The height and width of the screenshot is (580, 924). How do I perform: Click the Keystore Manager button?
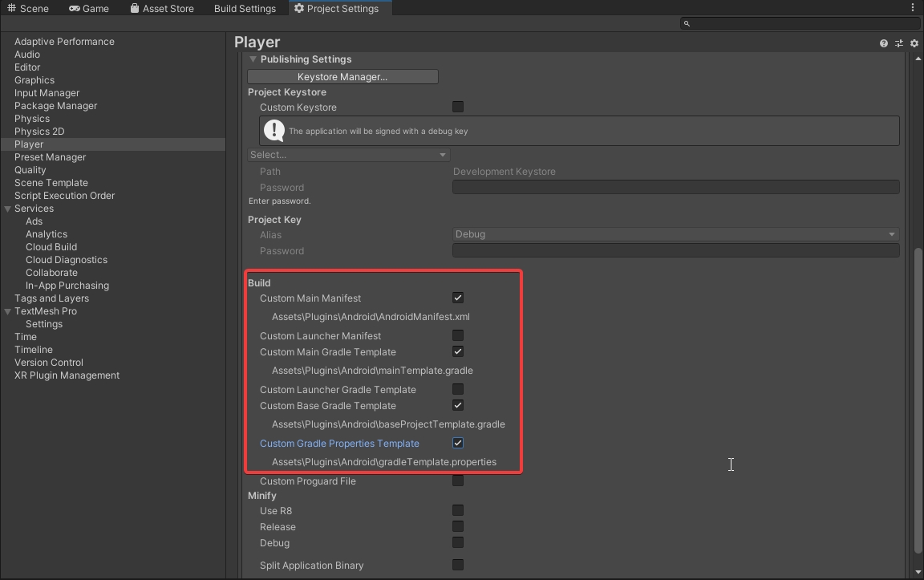342,77
